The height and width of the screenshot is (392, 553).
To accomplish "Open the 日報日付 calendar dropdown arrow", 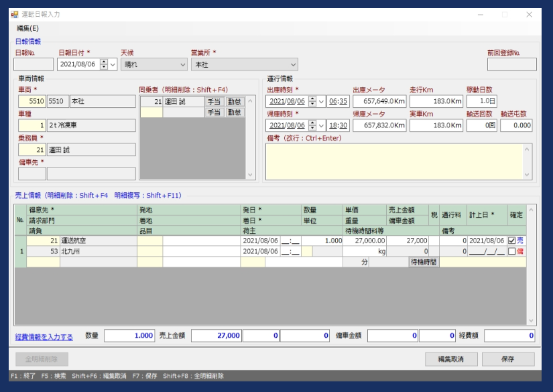I will [113, 64].
